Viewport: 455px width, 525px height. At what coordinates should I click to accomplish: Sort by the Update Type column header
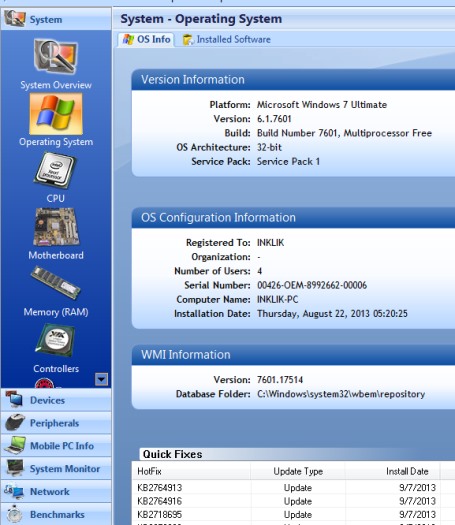pos(298,471)
